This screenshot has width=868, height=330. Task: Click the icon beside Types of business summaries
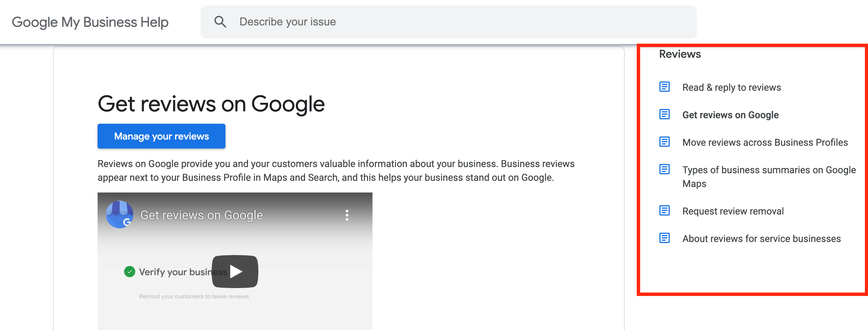pos(665,169)
